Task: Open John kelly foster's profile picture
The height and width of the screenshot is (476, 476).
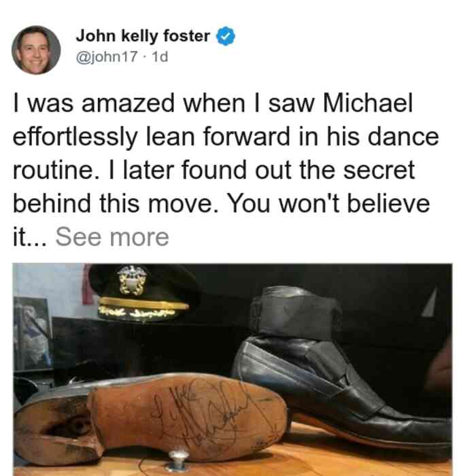Action: pos(36,50)
